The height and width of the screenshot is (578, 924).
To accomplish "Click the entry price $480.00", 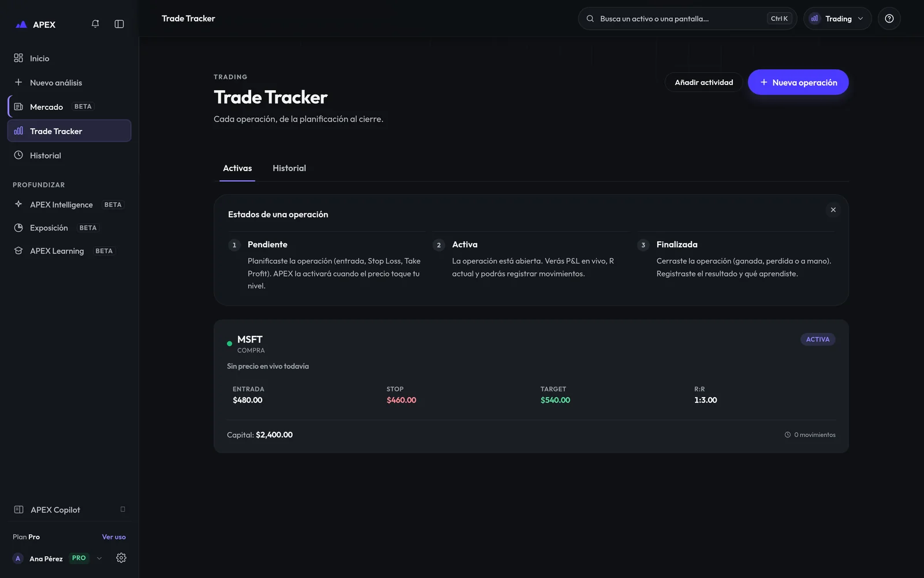I will coord(248,400).
